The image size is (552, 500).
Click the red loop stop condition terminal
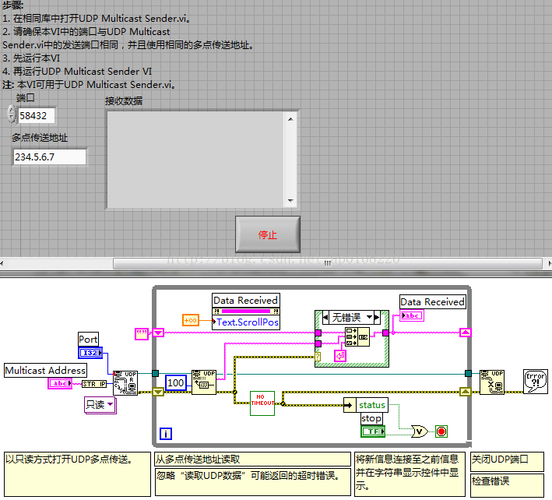(441, 431)
